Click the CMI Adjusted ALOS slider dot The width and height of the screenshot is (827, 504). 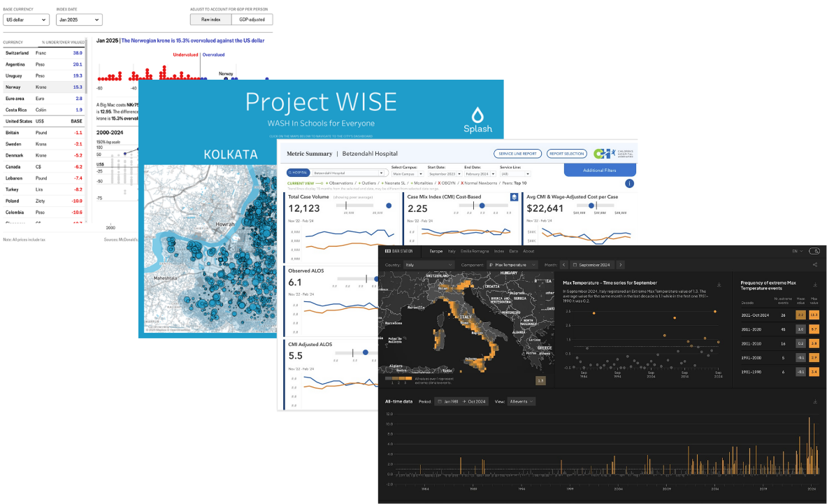coord(365,352)
